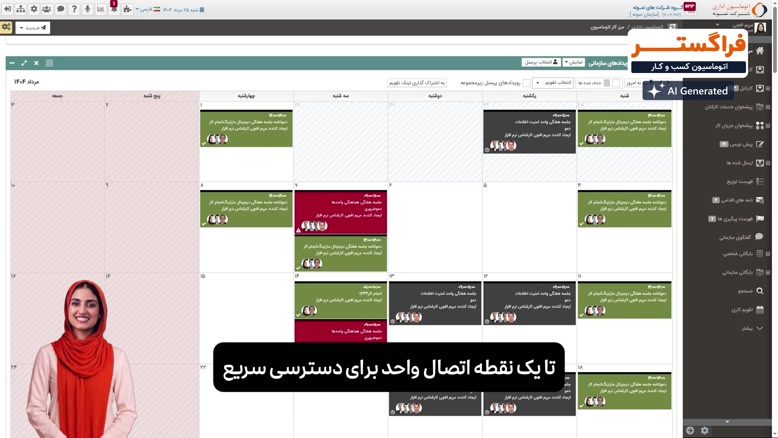The image size is (778, 438).
Task: Click the users group icon
Action: [47, 9]
